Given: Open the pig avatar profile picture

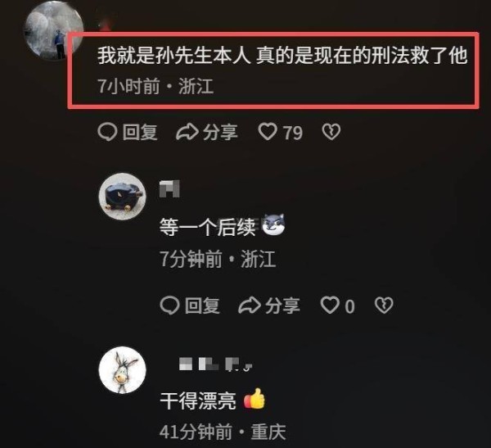Looking at the screenshot, I should click(123, 197).
